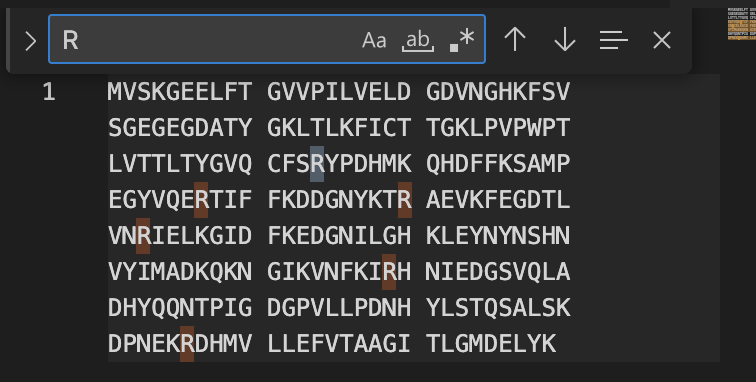Place cursor in AEVKFEGDTL block
Image resolution: width=756 pixels, height=382 pixels.
click(498, 200)
